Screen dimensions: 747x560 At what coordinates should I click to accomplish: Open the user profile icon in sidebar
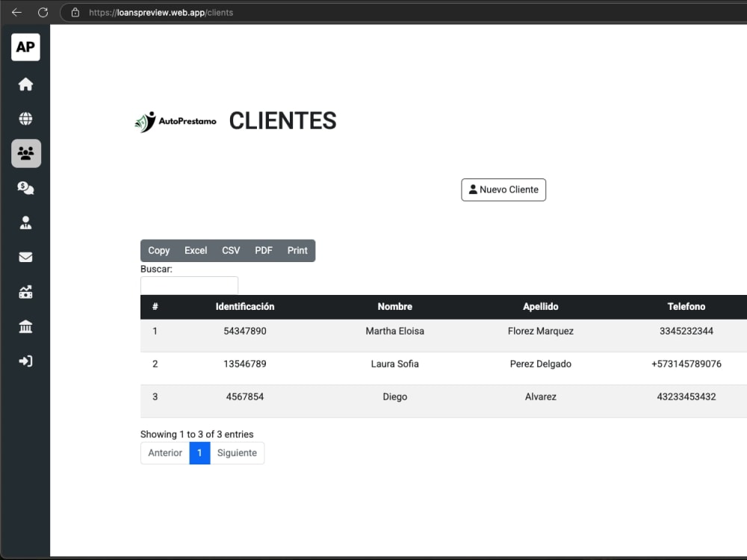[25, 223]
